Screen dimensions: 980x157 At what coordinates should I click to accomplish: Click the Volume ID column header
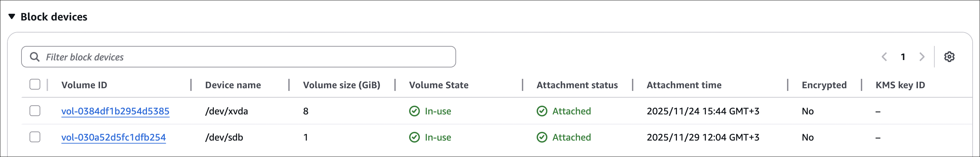point(84,85)
